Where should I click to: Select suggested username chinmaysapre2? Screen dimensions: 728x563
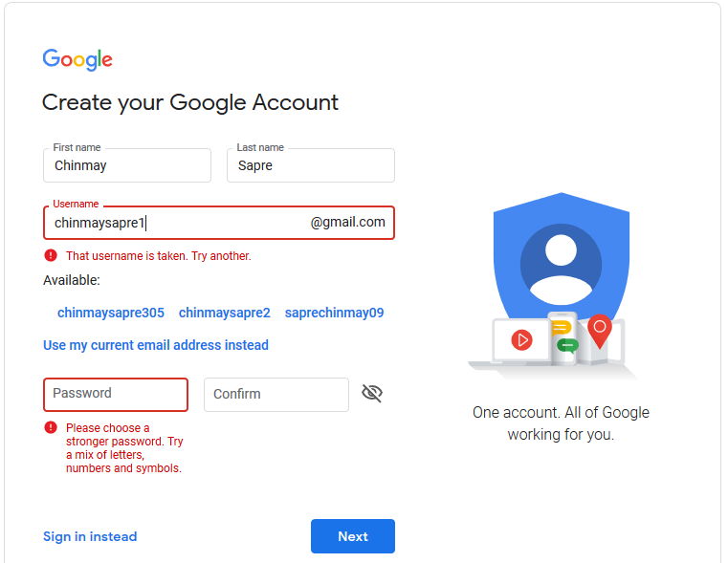tap(225, 313)
